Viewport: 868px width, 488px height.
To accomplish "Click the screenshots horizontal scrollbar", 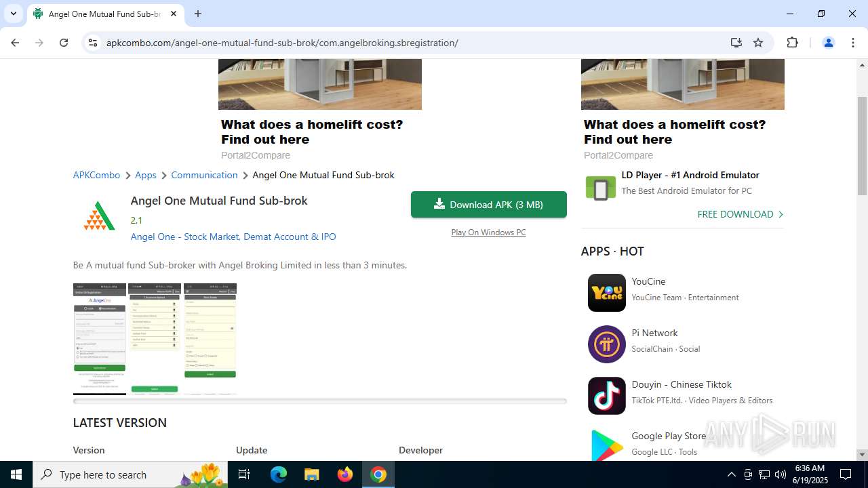I will [x=320, y=401].
